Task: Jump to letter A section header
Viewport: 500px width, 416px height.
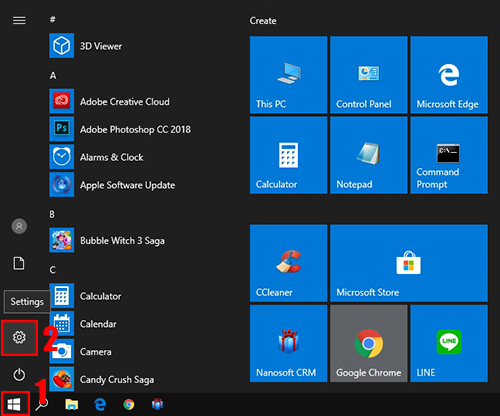Action: pos(53,76)
